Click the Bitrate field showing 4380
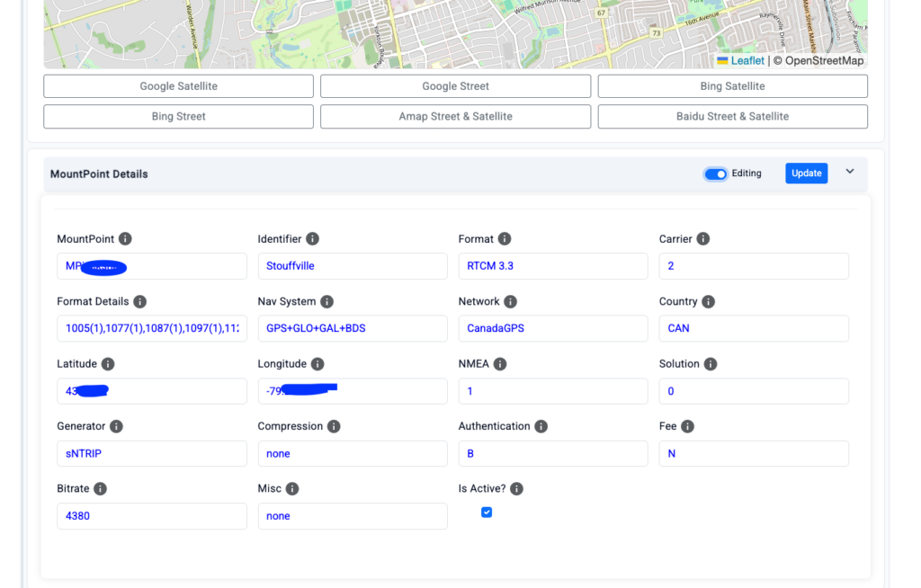Screen dimensions: 921x588 tap(151, 516)
